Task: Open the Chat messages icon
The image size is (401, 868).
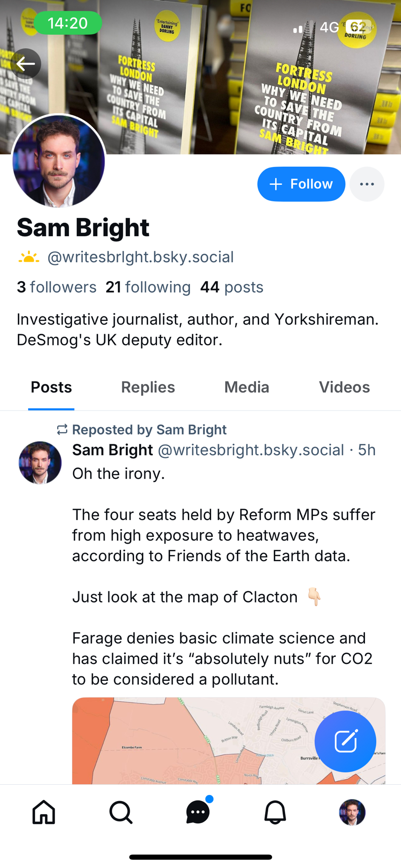Action: point(198,812)
